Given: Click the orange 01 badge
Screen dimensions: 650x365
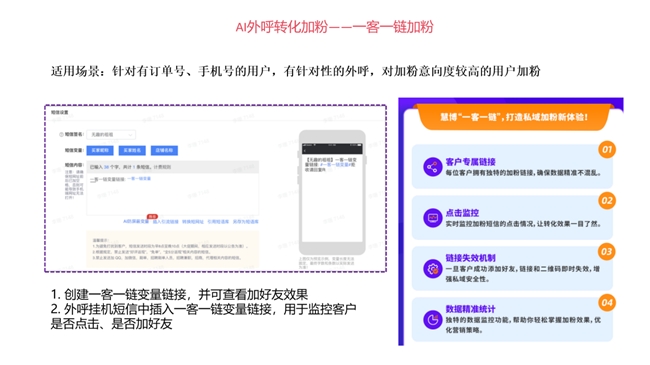Looking at the screenshot, I should pos(606,149).
